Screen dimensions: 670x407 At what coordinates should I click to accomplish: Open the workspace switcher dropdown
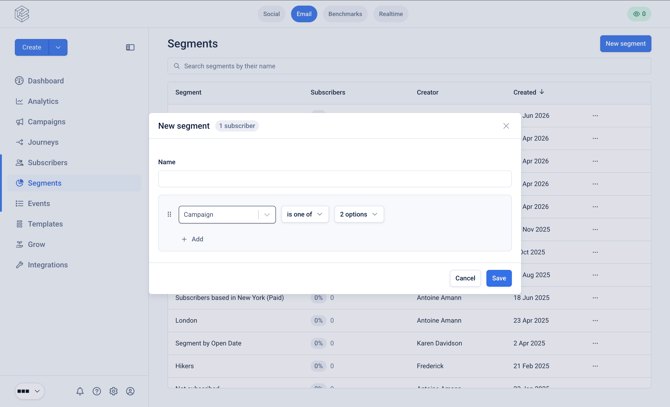(x=29, y=391)
